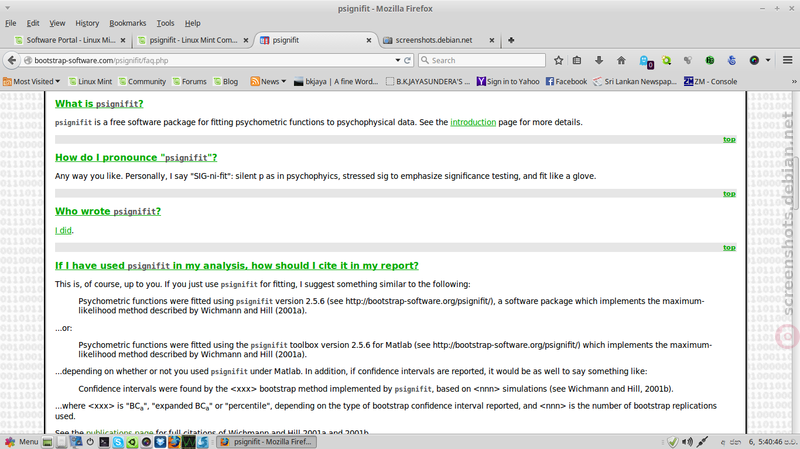Click the search magnifier icon
This screenshot has height=449, width=800.
pos(425,60)
